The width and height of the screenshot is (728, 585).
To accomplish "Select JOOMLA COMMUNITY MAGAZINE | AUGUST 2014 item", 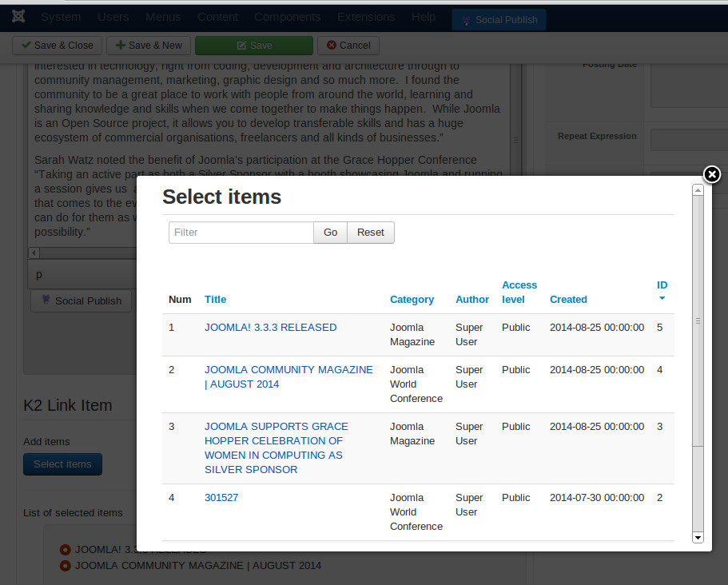I will (288, 377).
